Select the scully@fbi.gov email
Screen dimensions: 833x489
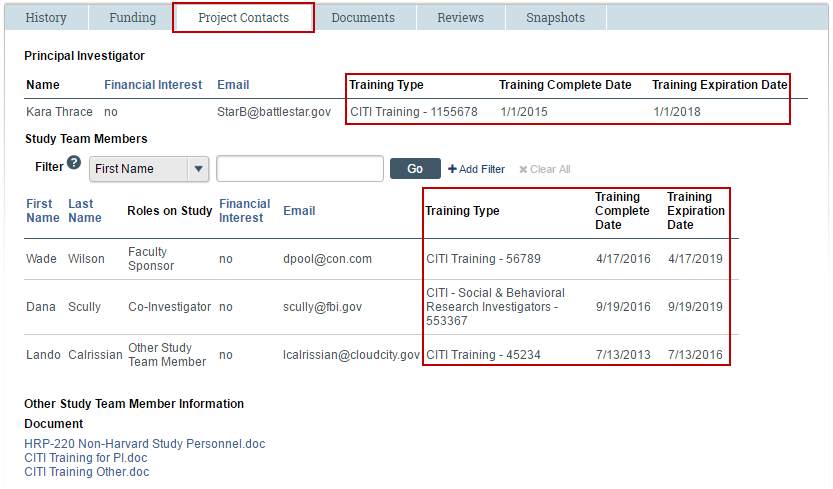[322, 307]
